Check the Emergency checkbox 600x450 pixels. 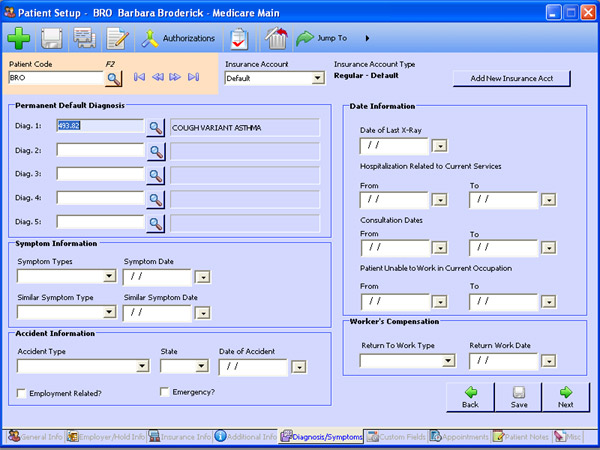coord(165,392)
